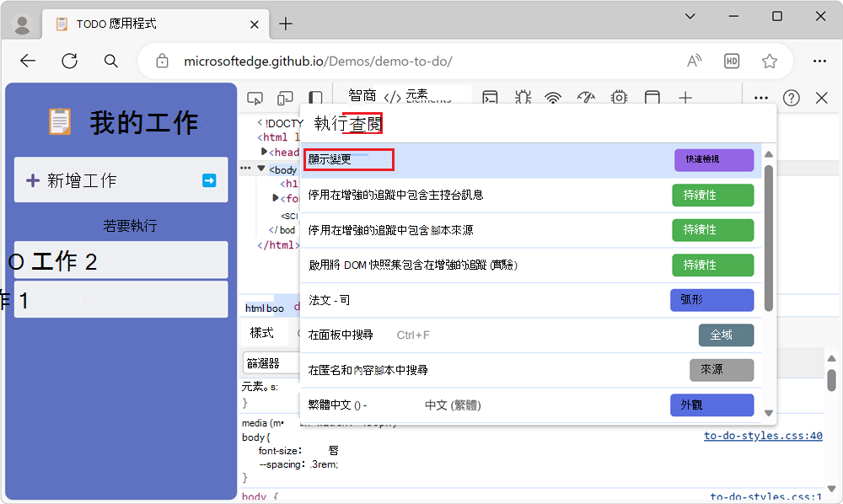Go back using the browser back arrow
The width and height of the screenshot is (843, 504).
[x=28, y=62]
